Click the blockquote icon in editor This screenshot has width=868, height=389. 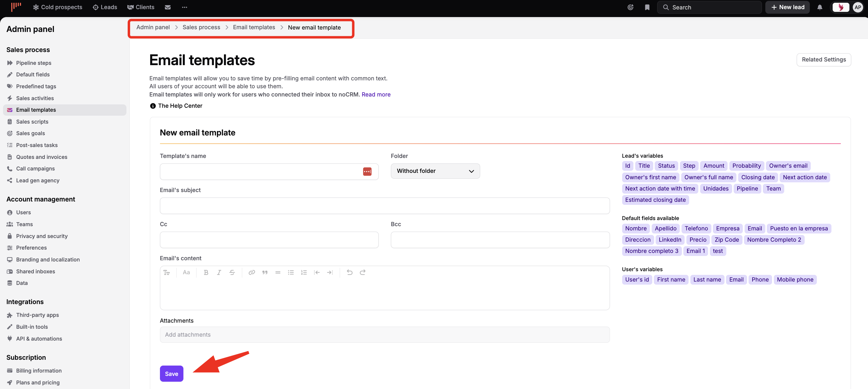(x=265, y=272)
